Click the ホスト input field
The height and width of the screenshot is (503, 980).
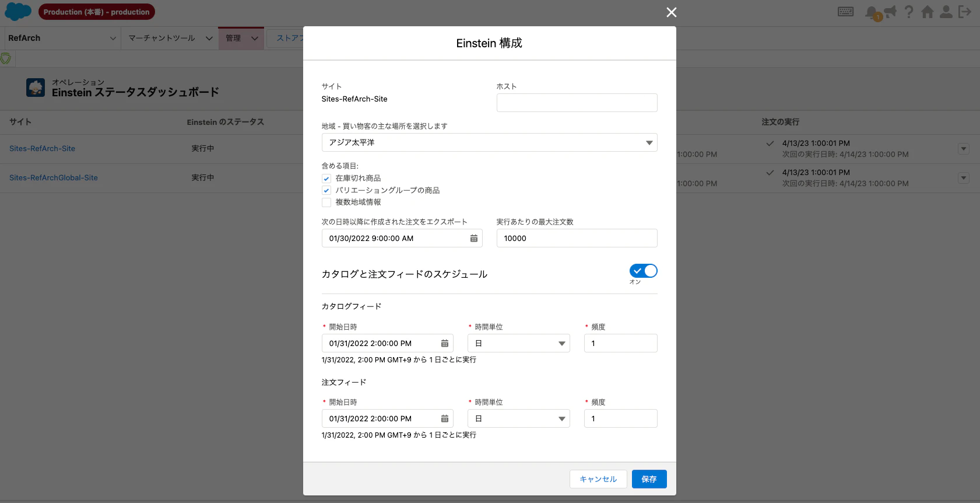[x=577, y=103]
